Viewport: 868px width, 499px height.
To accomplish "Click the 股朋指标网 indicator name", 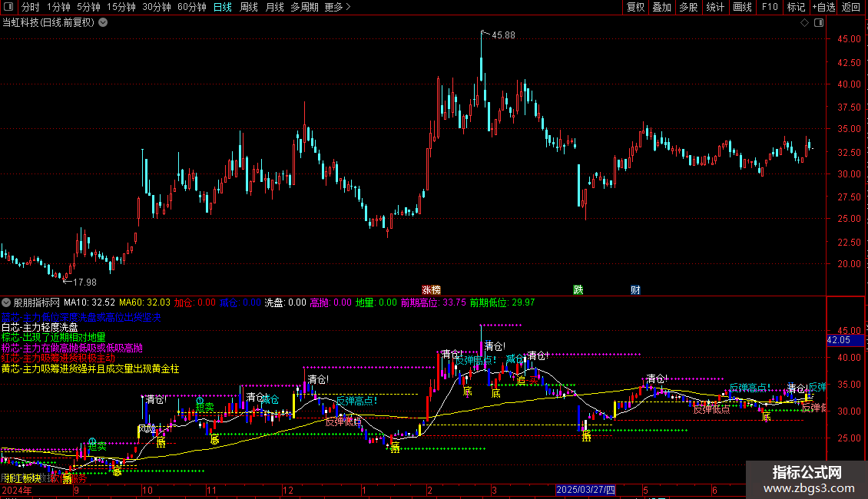I will (x=37, y=302).
